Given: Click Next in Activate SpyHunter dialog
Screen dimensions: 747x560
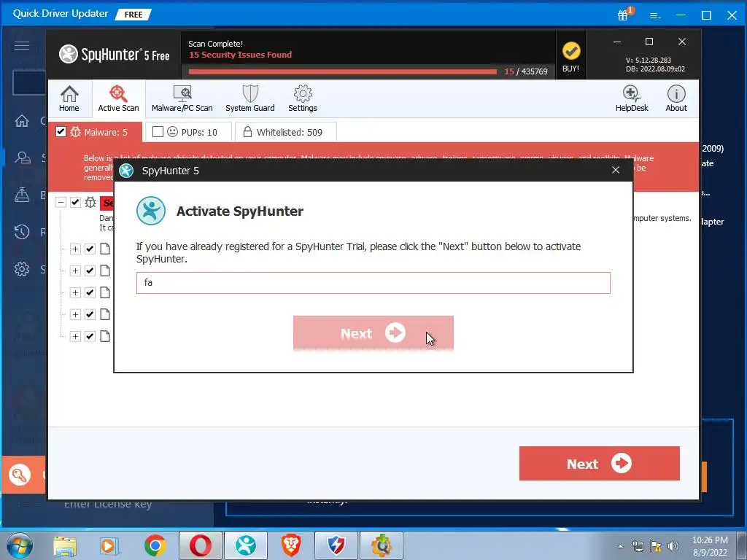Looking at the screenshot, I should coord(373,332).
